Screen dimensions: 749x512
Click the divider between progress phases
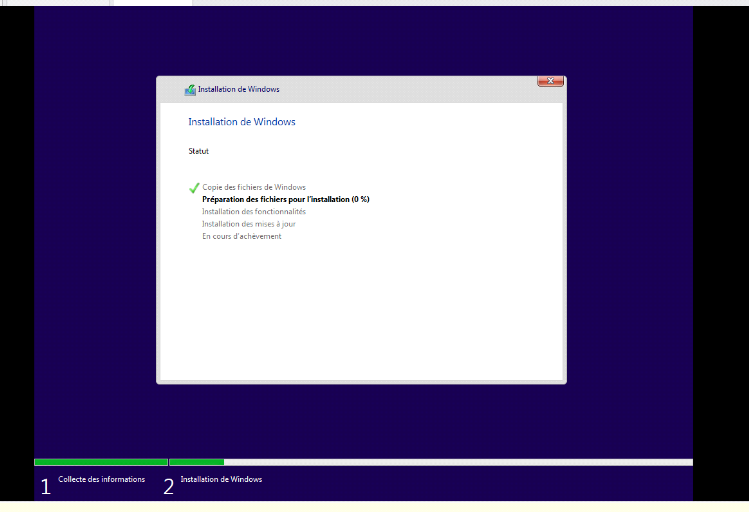click(x=169, y=461)
